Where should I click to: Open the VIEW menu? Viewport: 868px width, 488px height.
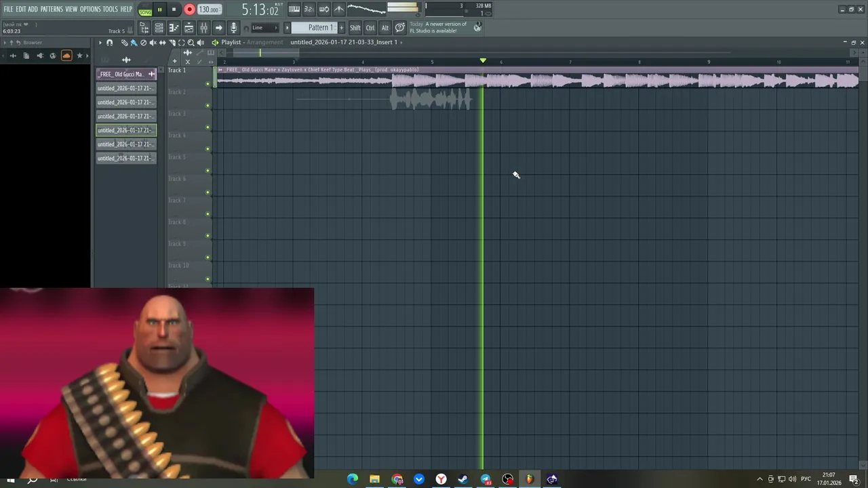tap(71, 9)
